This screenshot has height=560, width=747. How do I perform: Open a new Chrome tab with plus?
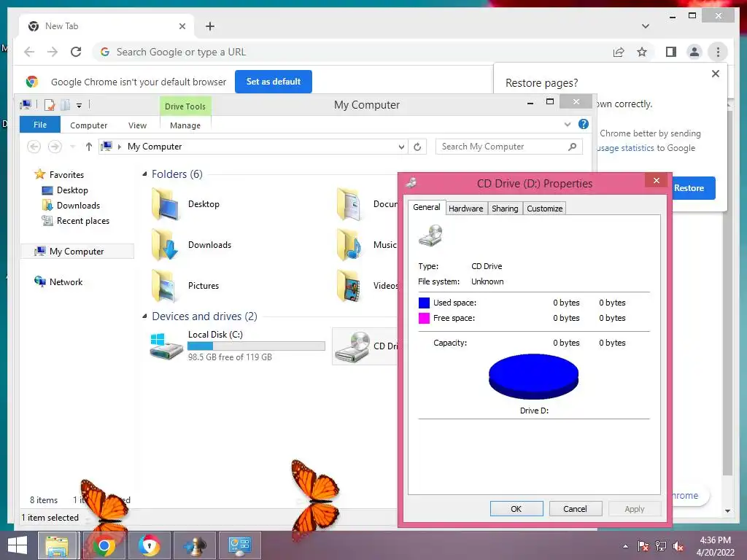(x=210, y=26)
